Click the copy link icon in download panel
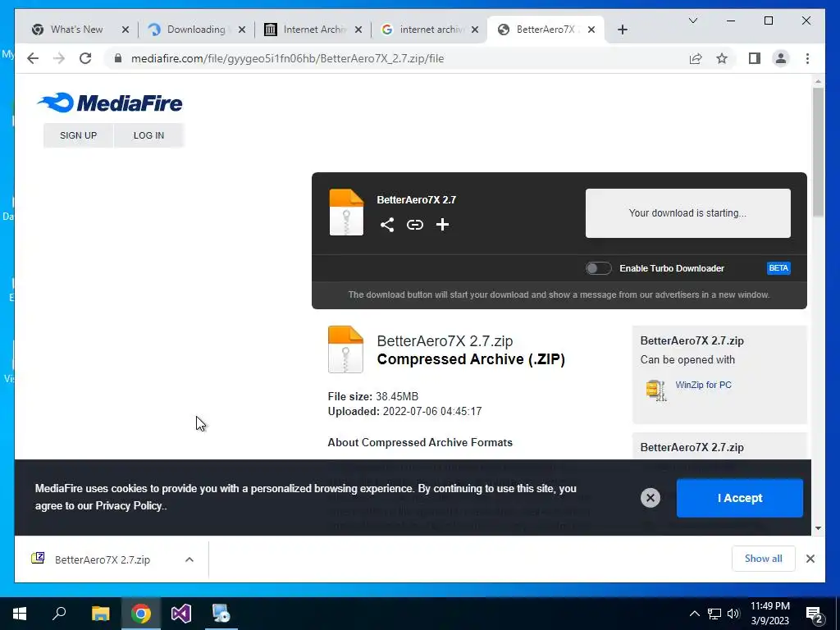This screenshot has width=840, height=630. point(414,225)
